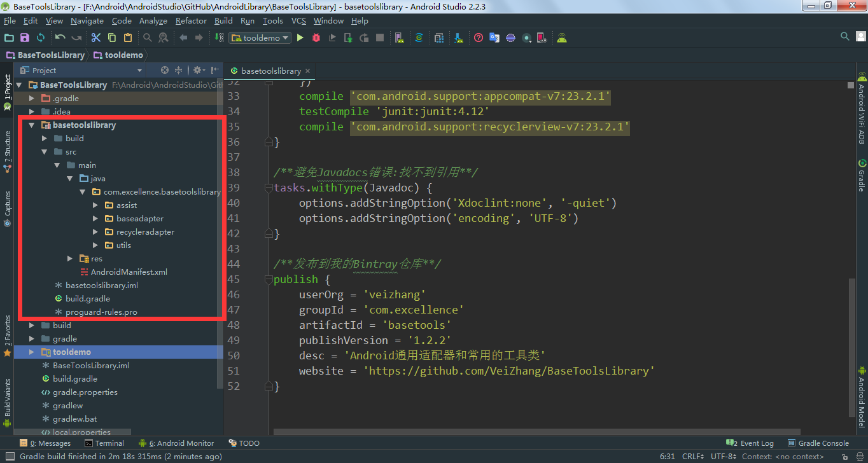868x463 pixels.
Task: Click Scroll from Source target icon
Action: [165, 70]
